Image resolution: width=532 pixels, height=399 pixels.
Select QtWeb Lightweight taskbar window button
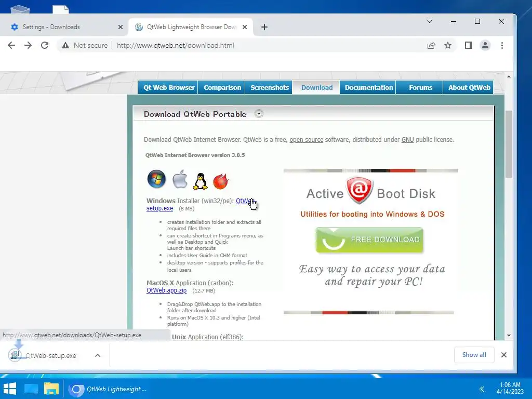[x=109, y=389]
